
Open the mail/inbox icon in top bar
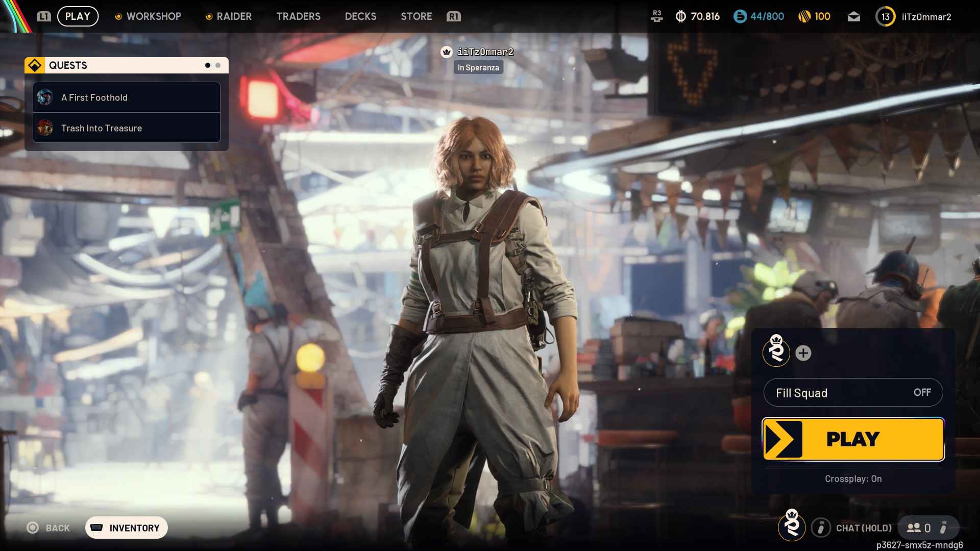(x=853, y=16)
